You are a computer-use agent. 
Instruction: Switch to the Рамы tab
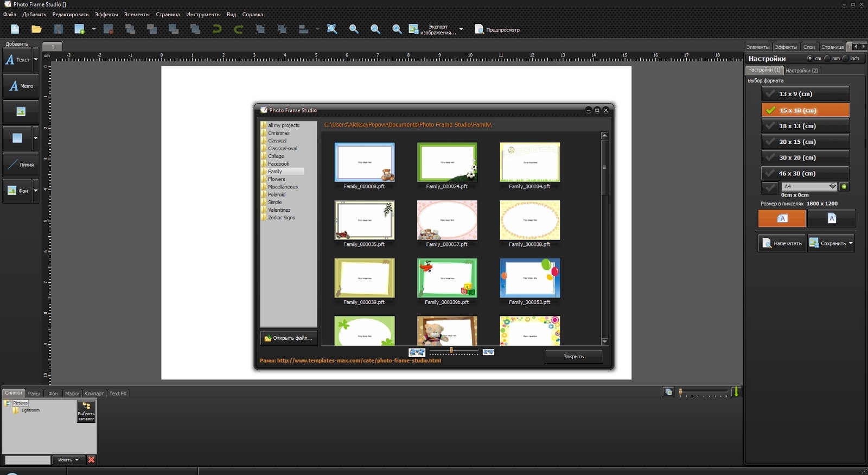point(34,394)
